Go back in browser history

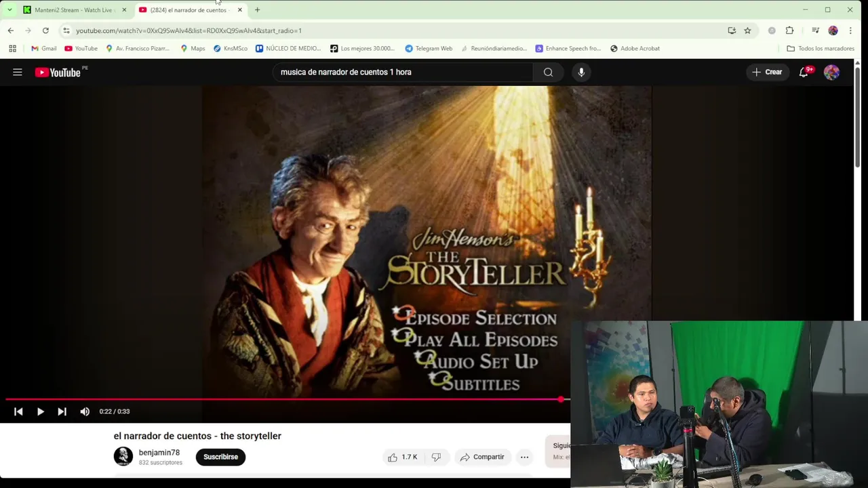[11, 30]
